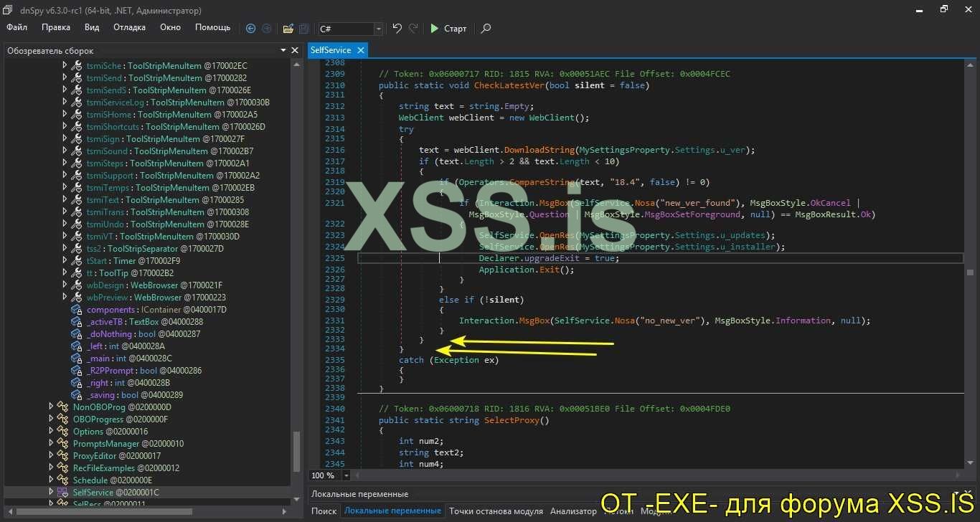The image size is (980, 522).
Task: Click the wrench icon beside tss2
Action: point(77,249)
